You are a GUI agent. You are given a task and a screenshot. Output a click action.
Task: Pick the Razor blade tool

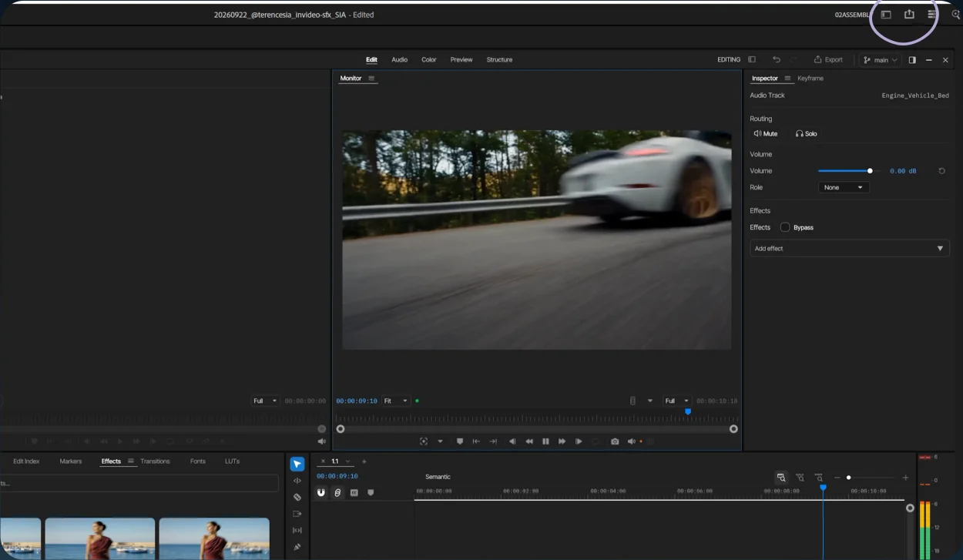pyautogui.click(x=297, y=497)
